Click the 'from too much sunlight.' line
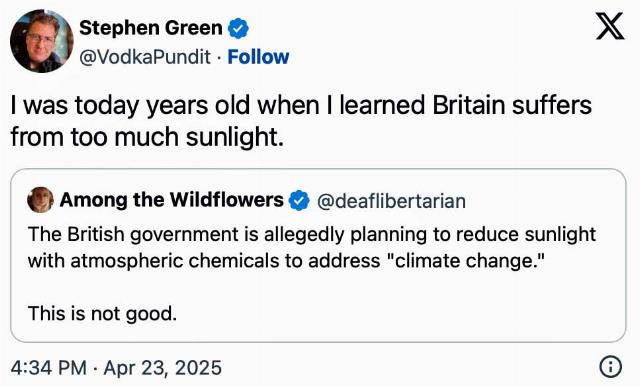The height and width of the screenshot is (387, 640). coord(147,137)
